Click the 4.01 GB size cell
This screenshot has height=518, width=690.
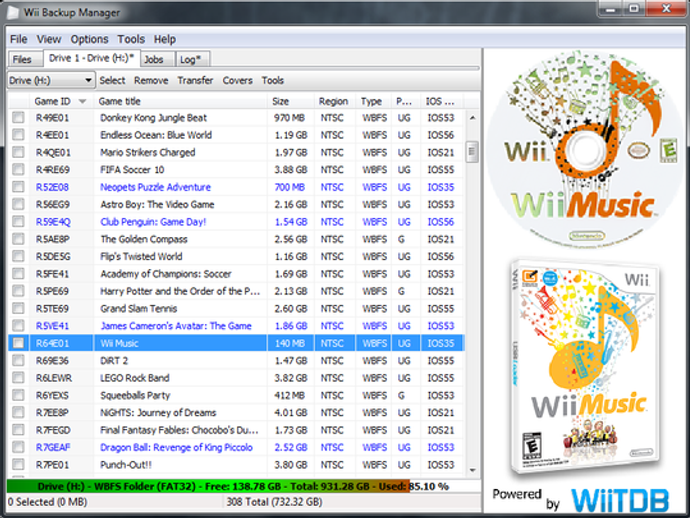click(291, 412)
